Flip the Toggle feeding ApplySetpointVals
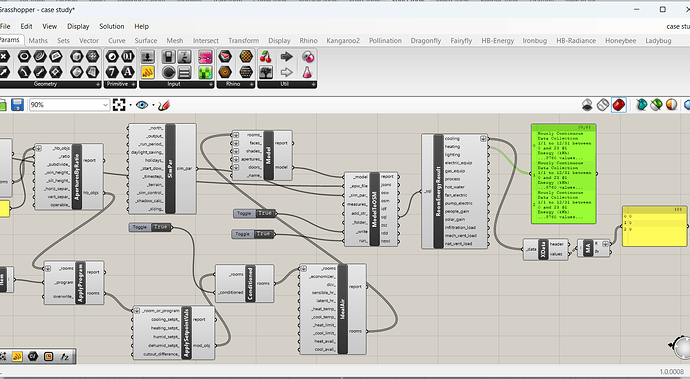690x379 pixels. (150, 227)
